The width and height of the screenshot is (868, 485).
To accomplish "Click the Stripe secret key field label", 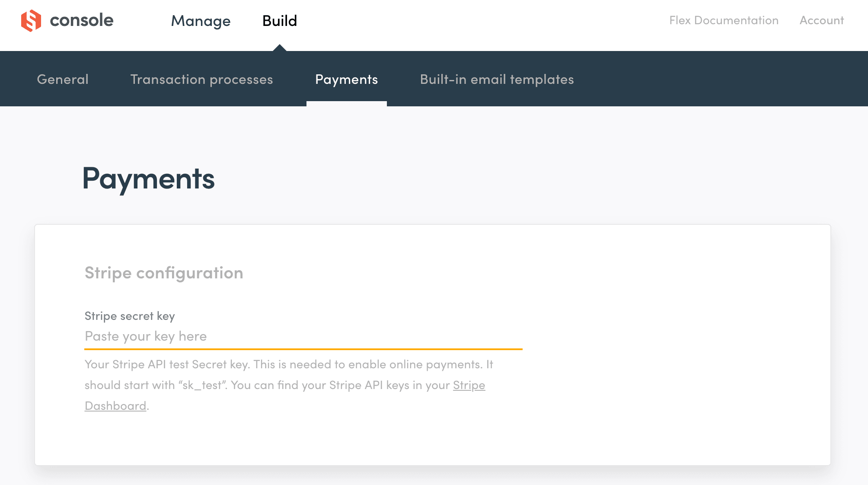I will 130,316.
